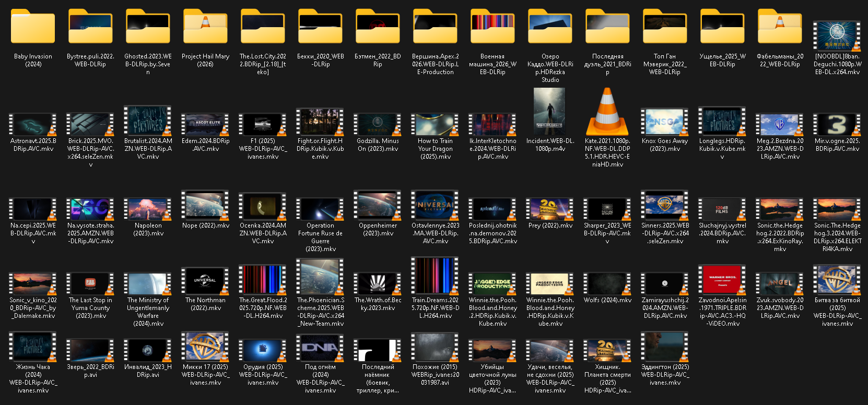Select the Ghosted.2023 WEB-DLRip folder icon
The height and width of the screenshot is (405, 868).
point(148,26)
